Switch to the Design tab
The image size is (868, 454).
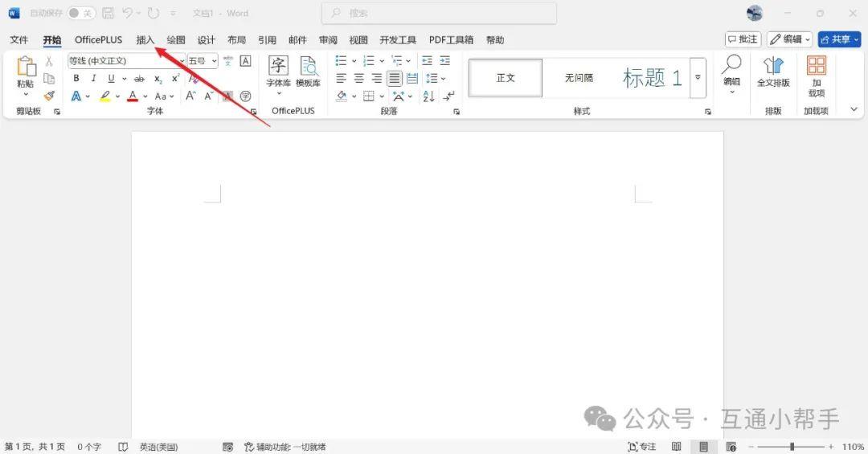tap(206, 39)
